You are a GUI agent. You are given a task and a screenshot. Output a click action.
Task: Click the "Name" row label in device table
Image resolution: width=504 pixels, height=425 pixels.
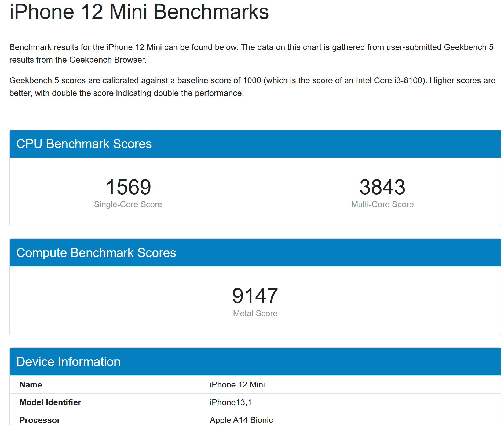coord(31,385)
